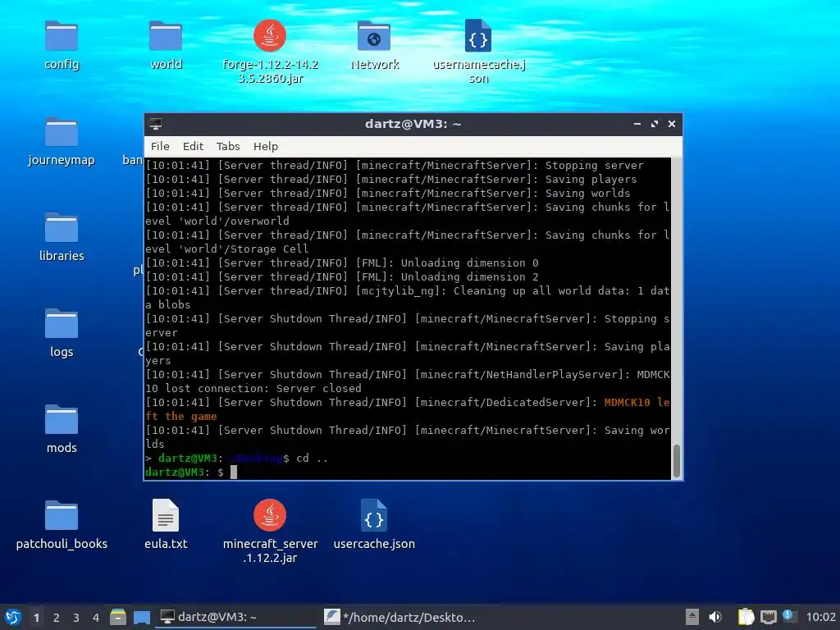Click the terminal vertical scrollbar handle

(677, 460)
